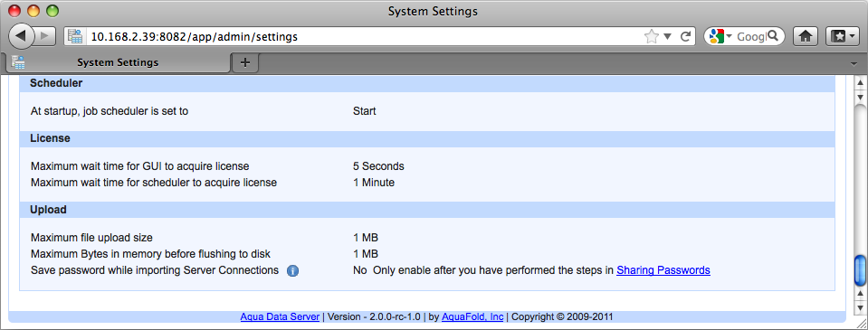Visit the AquaFold, Inc link
This screenshot has width=868, height=330.
coord(472,316)
